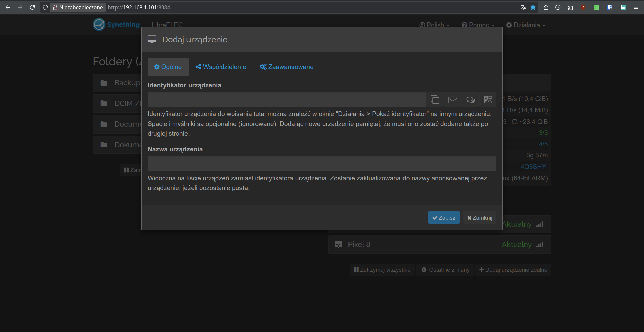This screenshot has width=644, height=332.
Task: Click the translate page icon in address bar
Action: (523, 7)
